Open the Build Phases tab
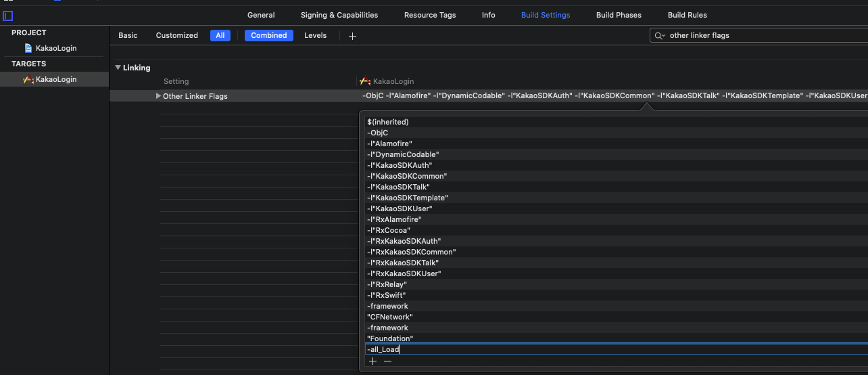 point(619,15)
